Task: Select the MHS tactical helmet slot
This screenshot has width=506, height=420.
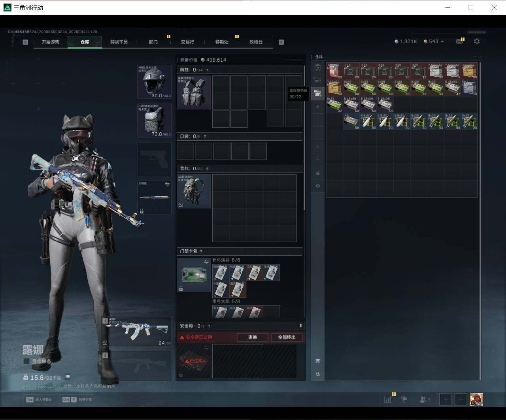Action: click(154, 82)
